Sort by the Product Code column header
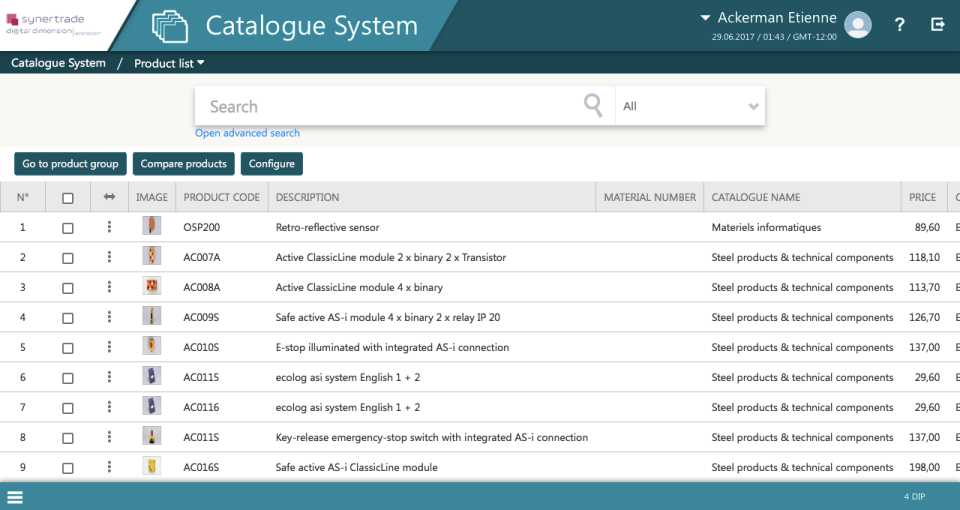Image resolution: width=960 pixels, height=510 pixels. click(x=221, y=198)
